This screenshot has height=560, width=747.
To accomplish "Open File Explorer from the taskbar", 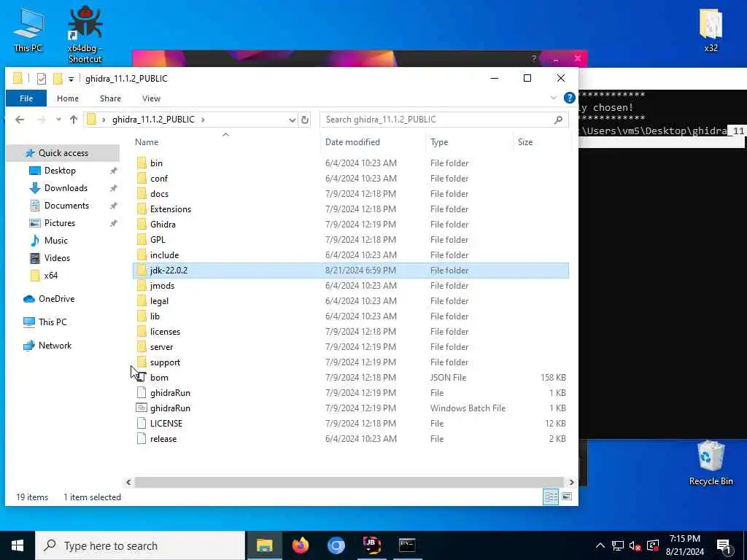I will 264,545.
